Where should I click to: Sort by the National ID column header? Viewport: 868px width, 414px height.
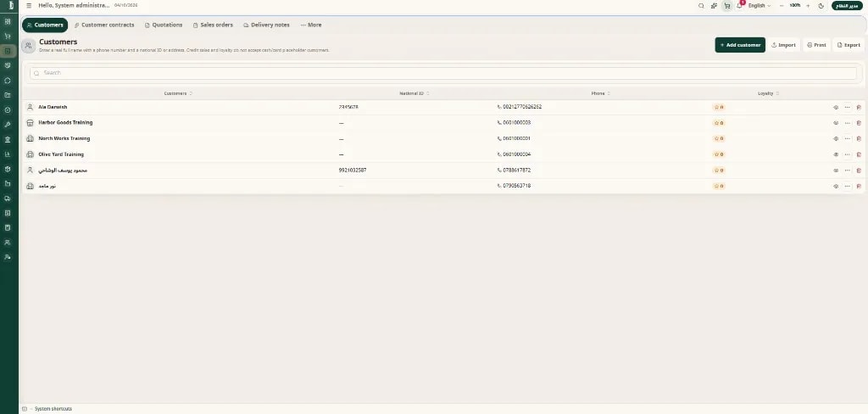pyautogui.click(x=414, y=93)
